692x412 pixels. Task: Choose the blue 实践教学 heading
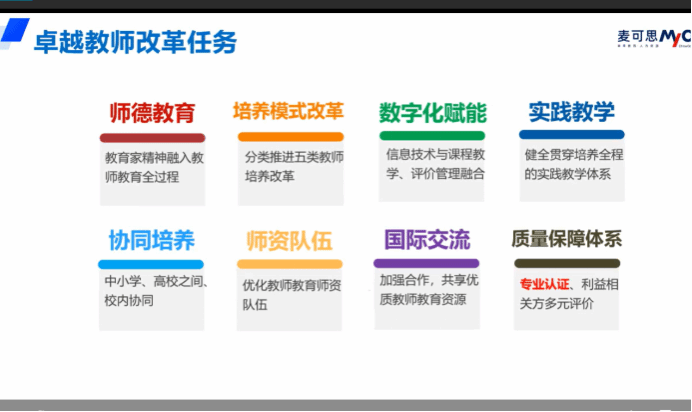[571, 111]
